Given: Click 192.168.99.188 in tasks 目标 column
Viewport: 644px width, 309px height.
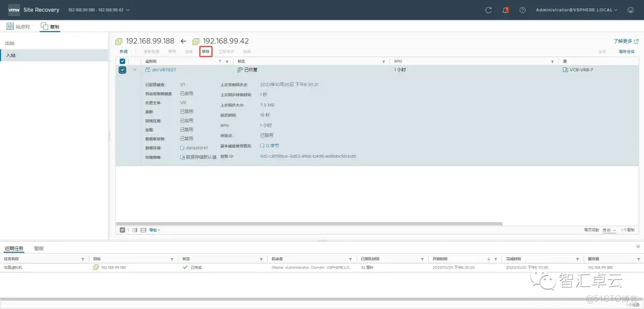Looking at the screenshot, I should pos(113,267).
